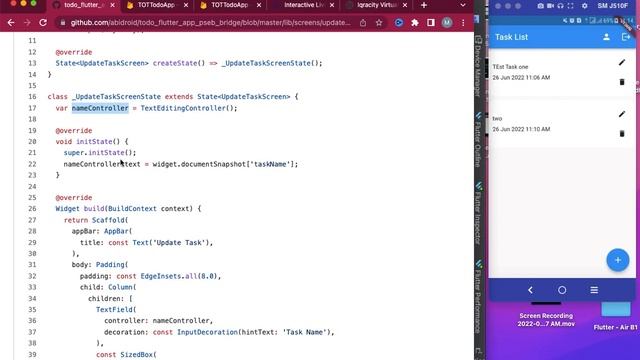640x360 pixels.
Task: Edit the 'TEst Task one' item
Action: [x=622, y=62]
